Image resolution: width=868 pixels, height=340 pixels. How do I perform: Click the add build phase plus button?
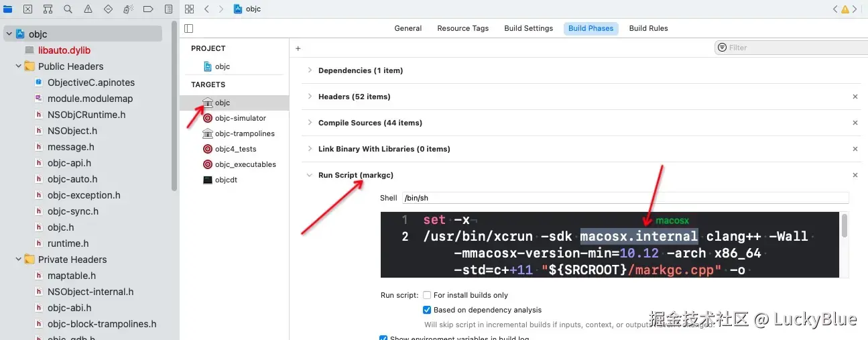coord(298,48)
